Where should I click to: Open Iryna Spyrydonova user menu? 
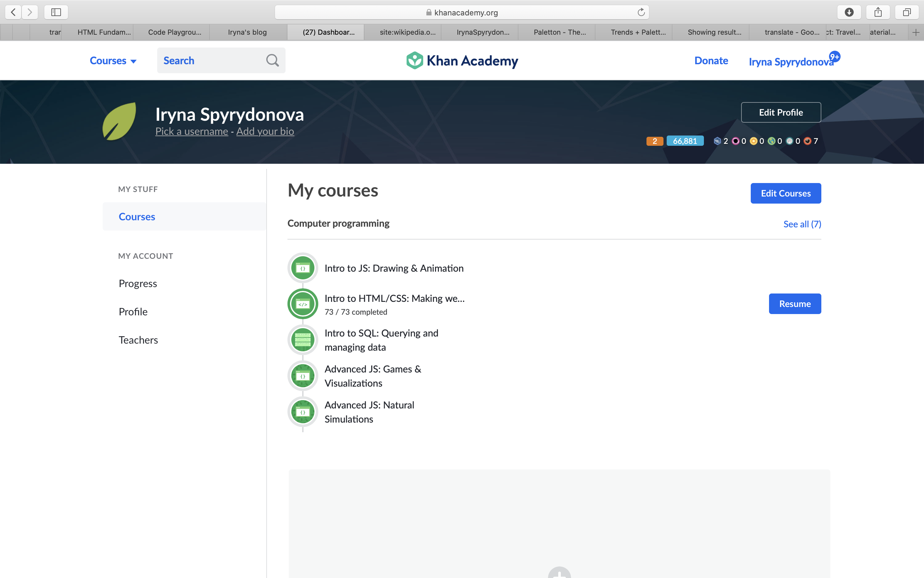791,62
